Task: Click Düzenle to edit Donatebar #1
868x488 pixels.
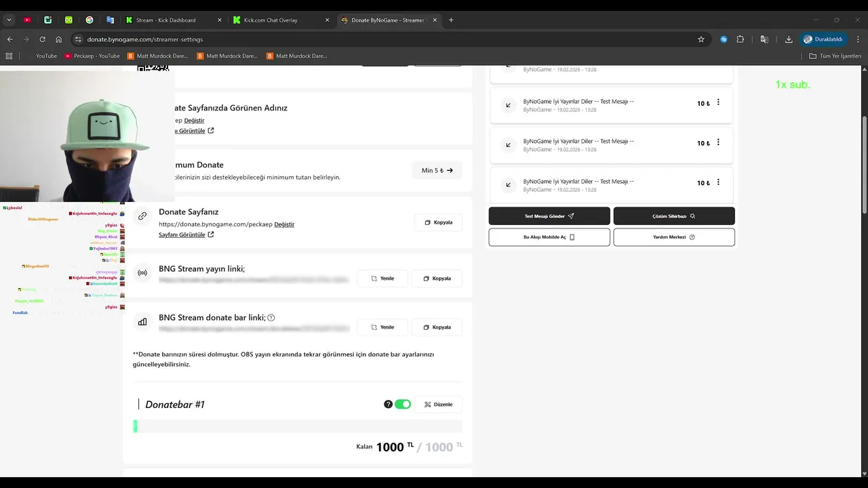Action: pos(438,404)
